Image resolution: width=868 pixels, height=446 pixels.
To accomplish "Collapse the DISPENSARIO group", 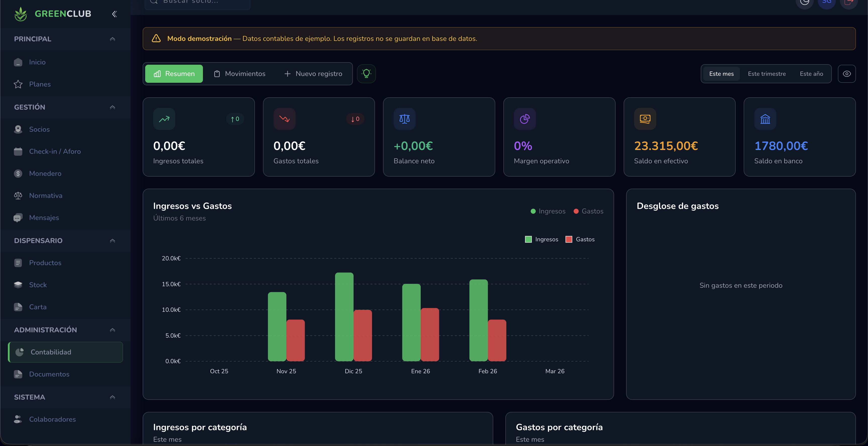I will (113, 241).
